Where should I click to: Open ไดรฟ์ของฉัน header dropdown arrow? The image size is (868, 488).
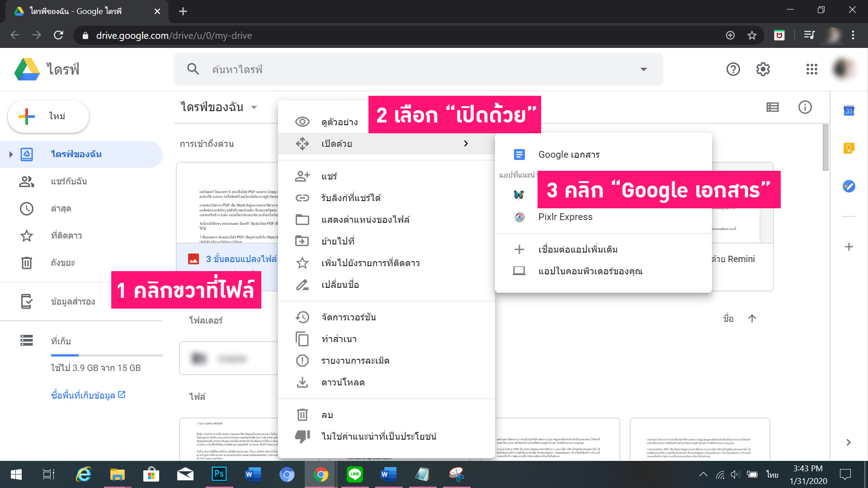coord(254,108)
